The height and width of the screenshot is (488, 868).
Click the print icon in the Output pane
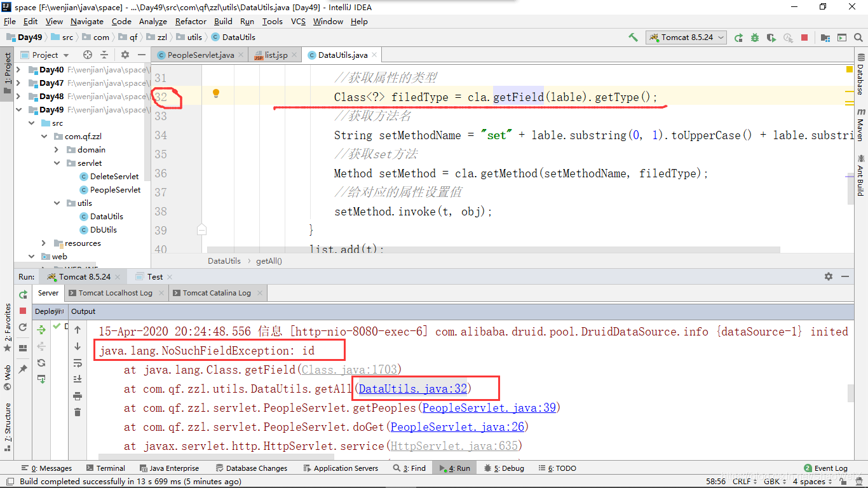pos(78,396)
